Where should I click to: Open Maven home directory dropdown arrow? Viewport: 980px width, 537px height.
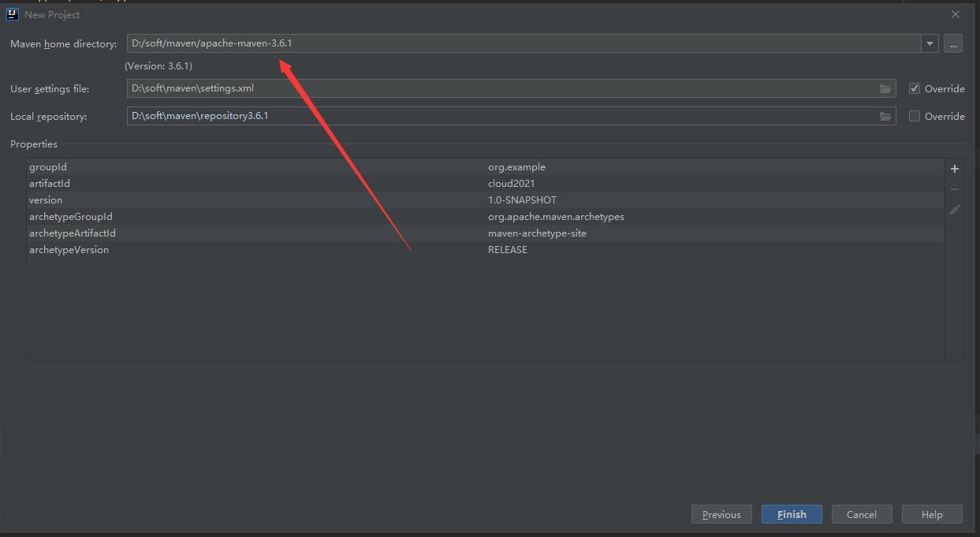pos(930,43)
